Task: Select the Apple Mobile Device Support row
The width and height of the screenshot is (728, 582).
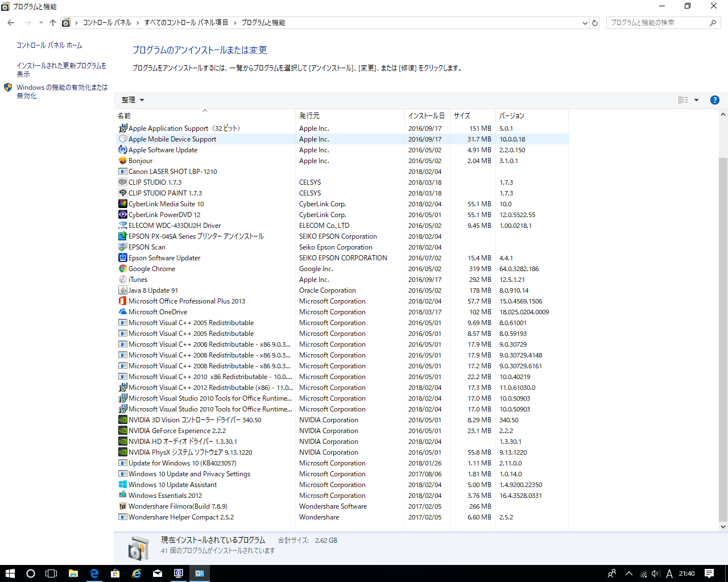Action: click(x=341, y=139)
